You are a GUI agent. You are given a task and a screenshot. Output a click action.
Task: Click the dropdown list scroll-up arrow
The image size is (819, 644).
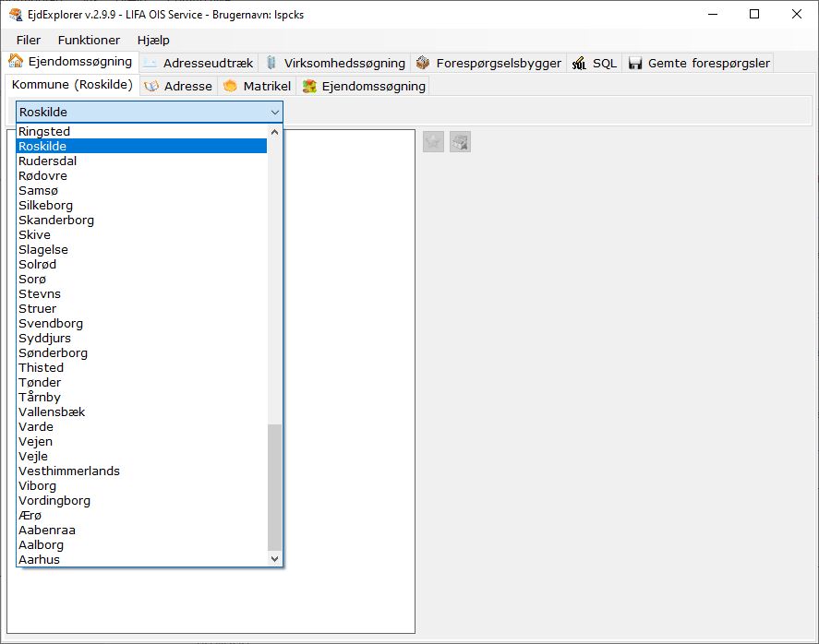click(274, 132)
